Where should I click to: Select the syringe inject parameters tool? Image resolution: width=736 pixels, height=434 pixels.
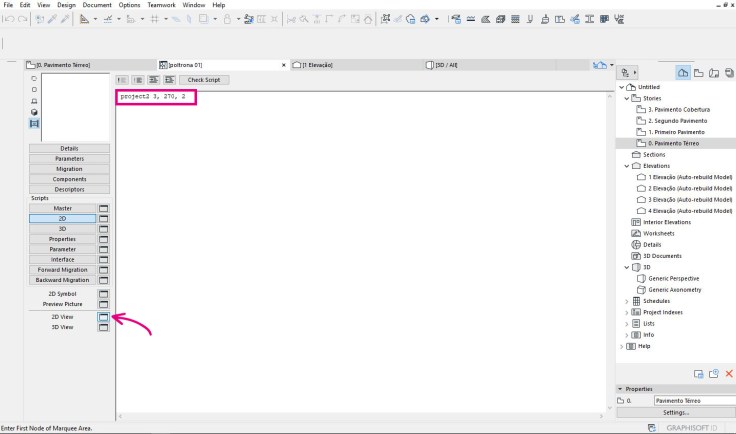point(65,19)
